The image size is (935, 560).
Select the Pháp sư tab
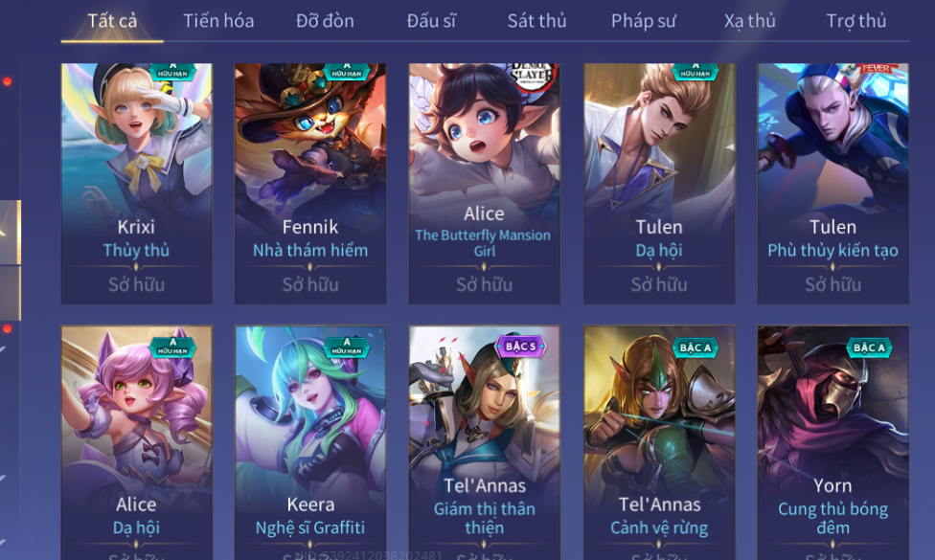click(644, 21)
